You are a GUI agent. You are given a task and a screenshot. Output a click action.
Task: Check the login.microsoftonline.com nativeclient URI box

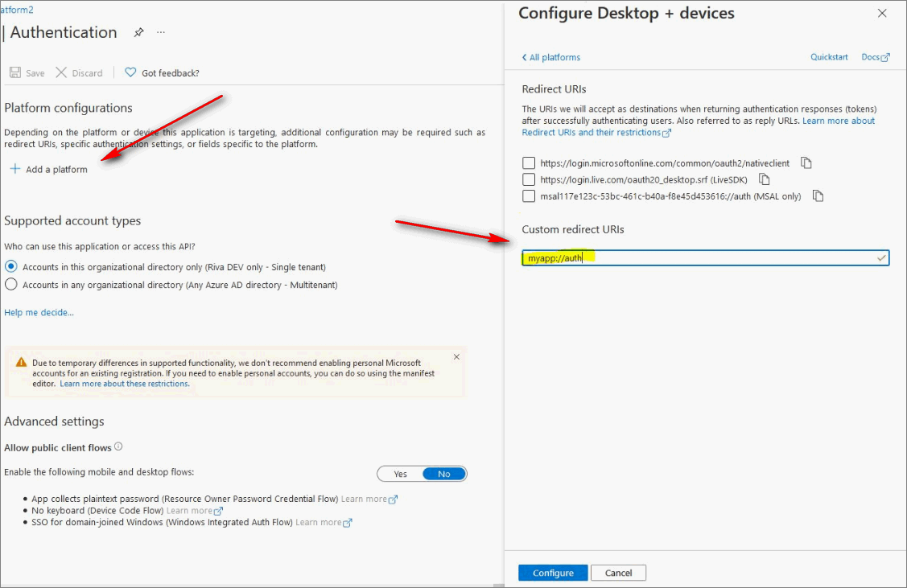[x=529, y=163]
